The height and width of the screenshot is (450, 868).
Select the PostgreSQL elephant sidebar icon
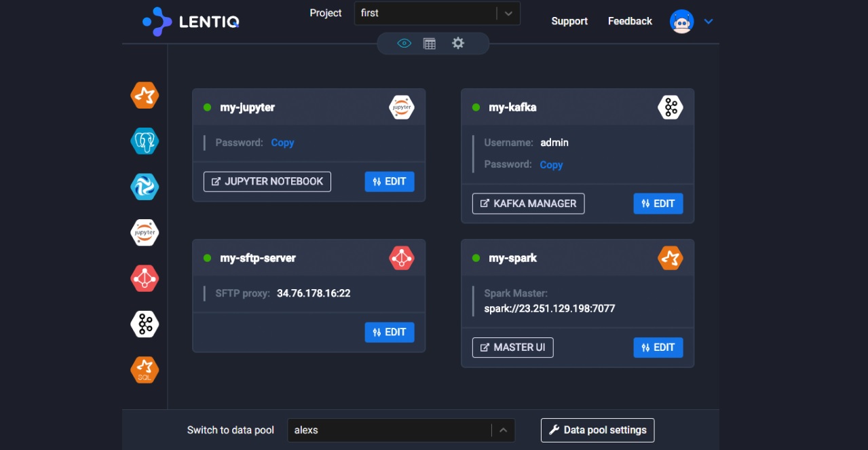(x=145, y=141)
